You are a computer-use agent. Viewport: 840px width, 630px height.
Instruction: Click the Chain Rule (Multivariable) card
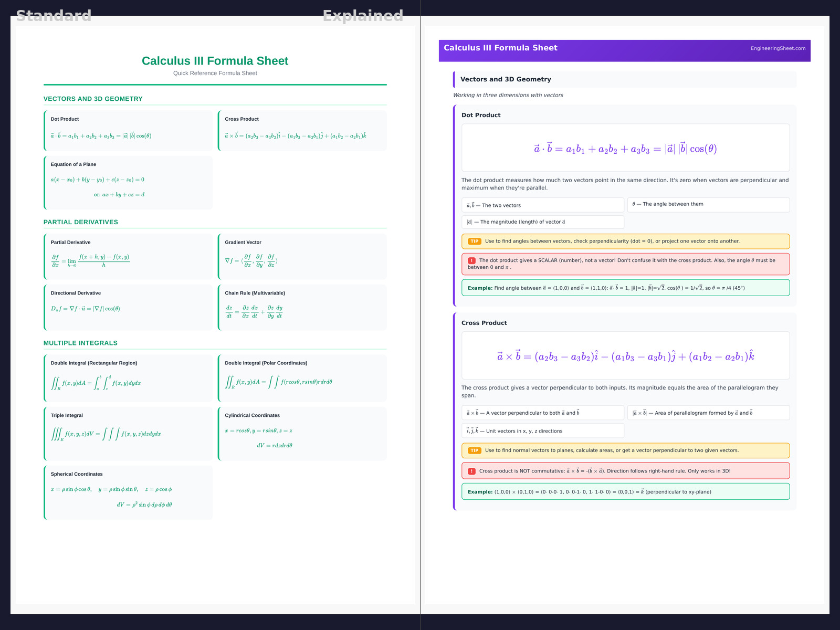point(302,307)
